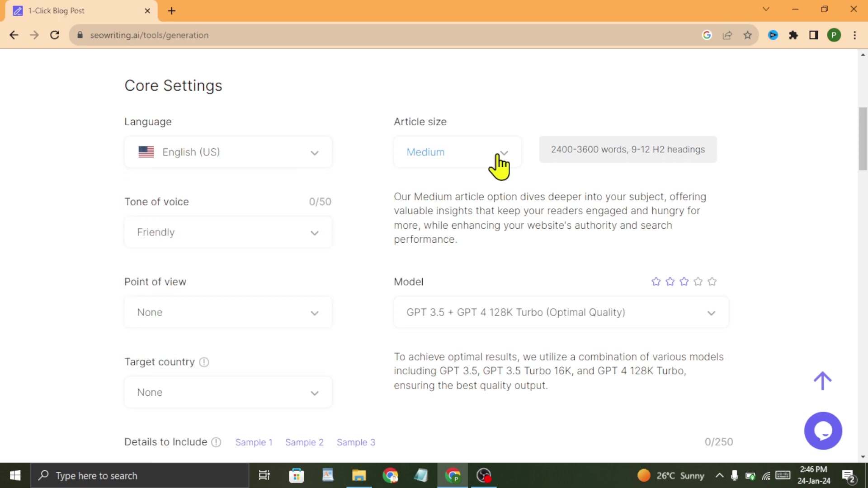The image size is (868, 488).
Task: Click the scroll-to-top arrow
Action: point(822,381)
